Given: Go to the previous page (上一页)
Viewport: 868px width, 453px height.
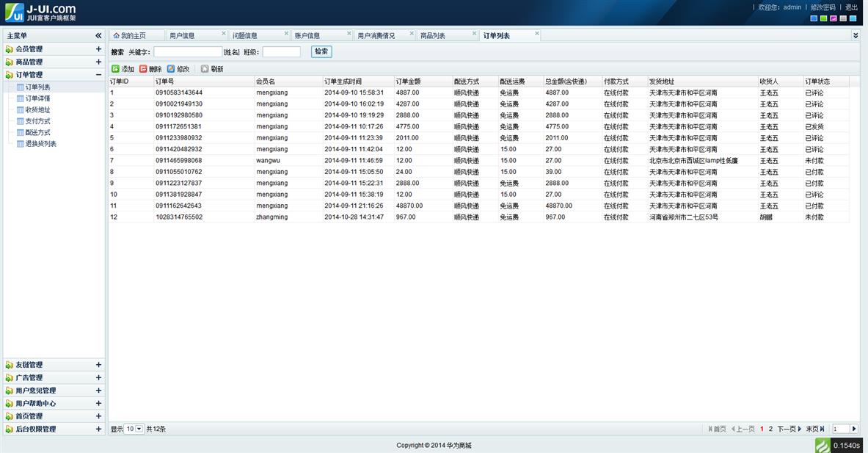Looking at the screenshot, I should click(743, 430).
